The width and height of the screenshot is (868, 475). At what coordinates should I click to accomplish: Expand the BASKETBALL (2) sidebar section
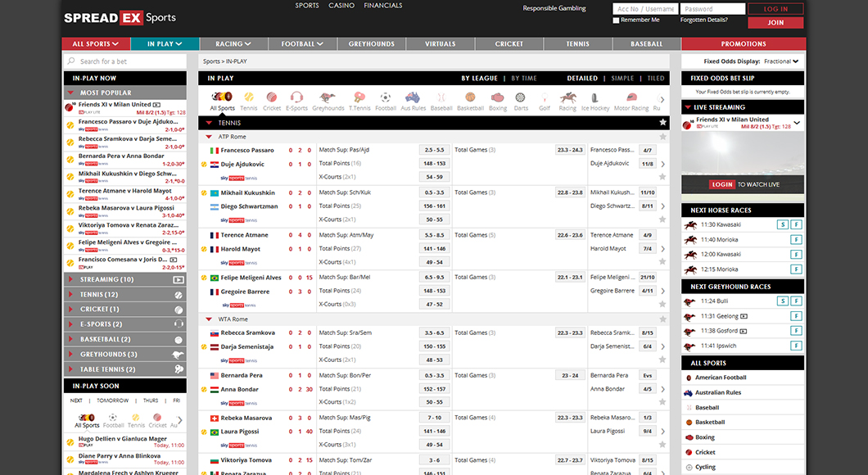point(125,339)
